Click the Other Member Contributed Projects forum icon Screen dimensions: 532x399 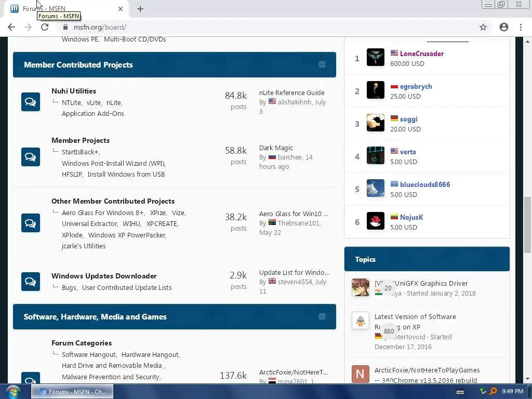(x=31, y=223)
